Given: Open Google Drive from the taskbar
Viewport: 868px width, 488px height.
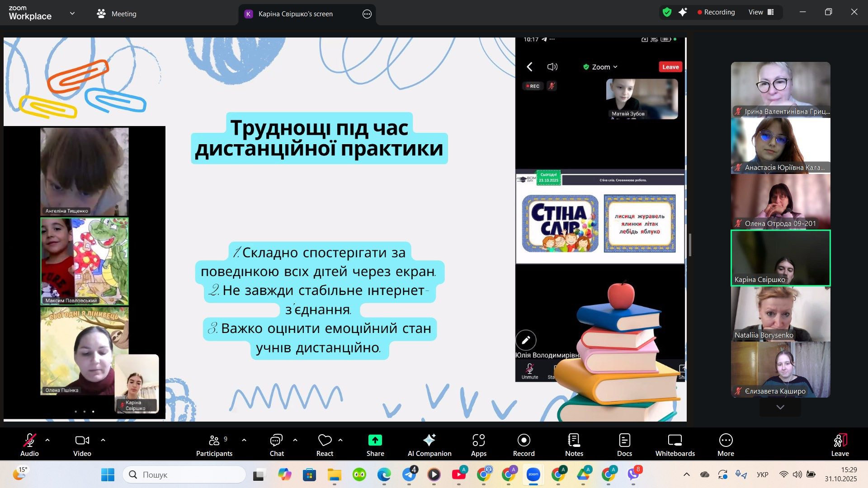Looking at the screenshot, I should [584, 475].
